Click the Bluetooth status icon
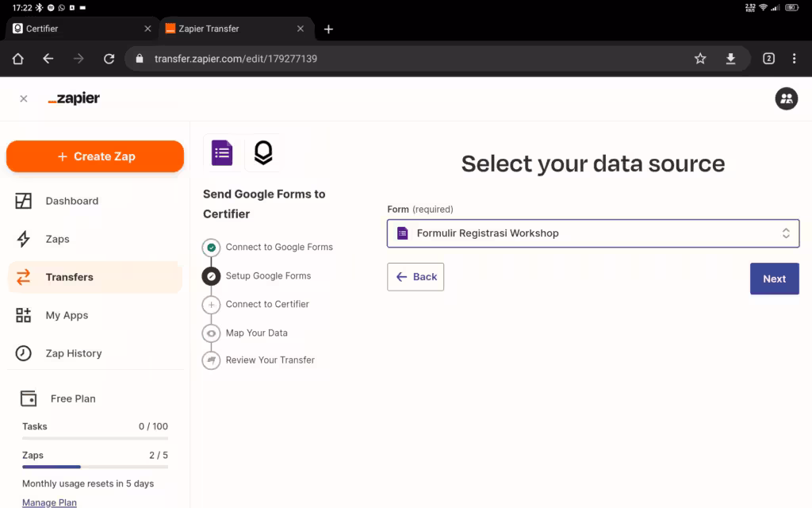Image resolution: width=812 pixels, height=508 pixels. pos(40,7)
